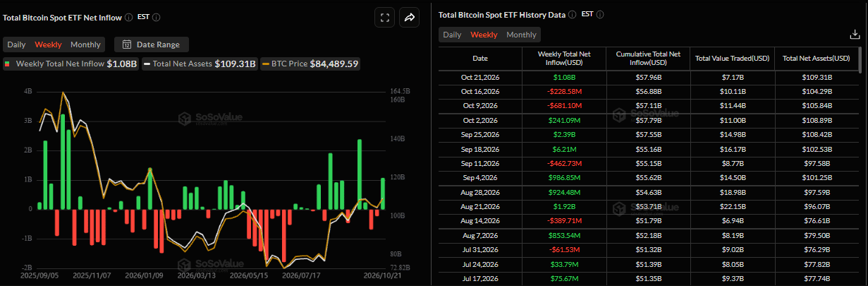Switch history table to Daily

pyautogui.click(x=452, y=35)
